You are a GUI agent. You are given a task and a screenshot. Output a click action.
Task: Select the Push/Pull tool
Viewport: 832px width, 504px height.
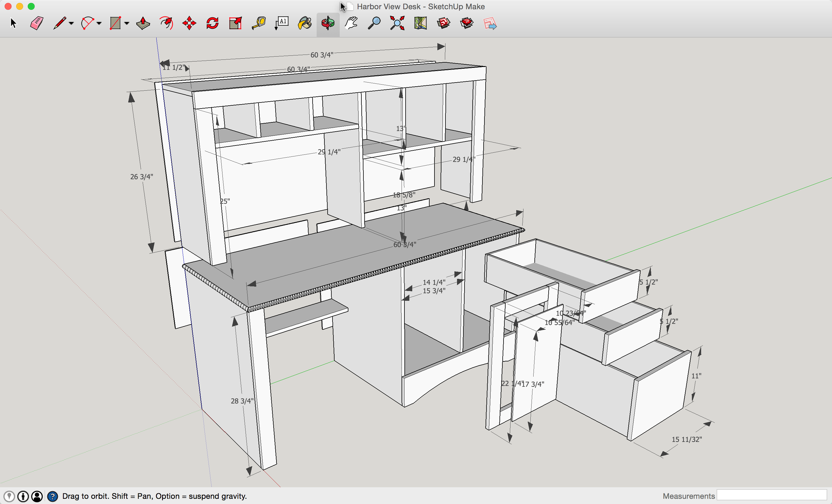tap(143, 23)
